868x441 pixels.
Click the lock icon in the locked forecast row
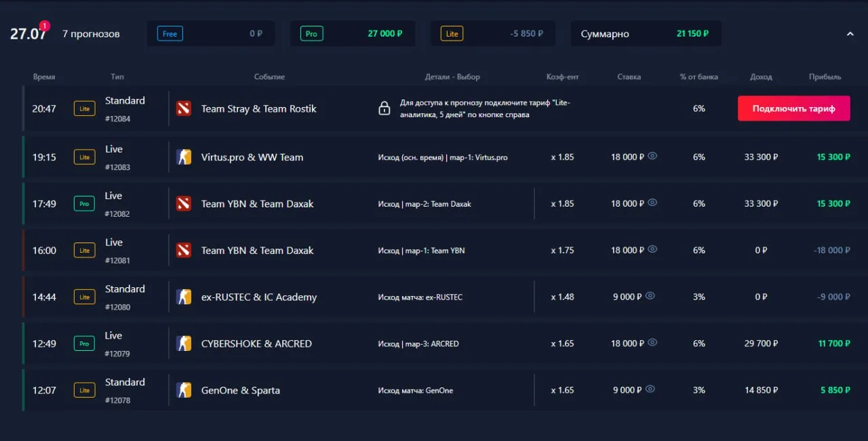pos(384,108)
